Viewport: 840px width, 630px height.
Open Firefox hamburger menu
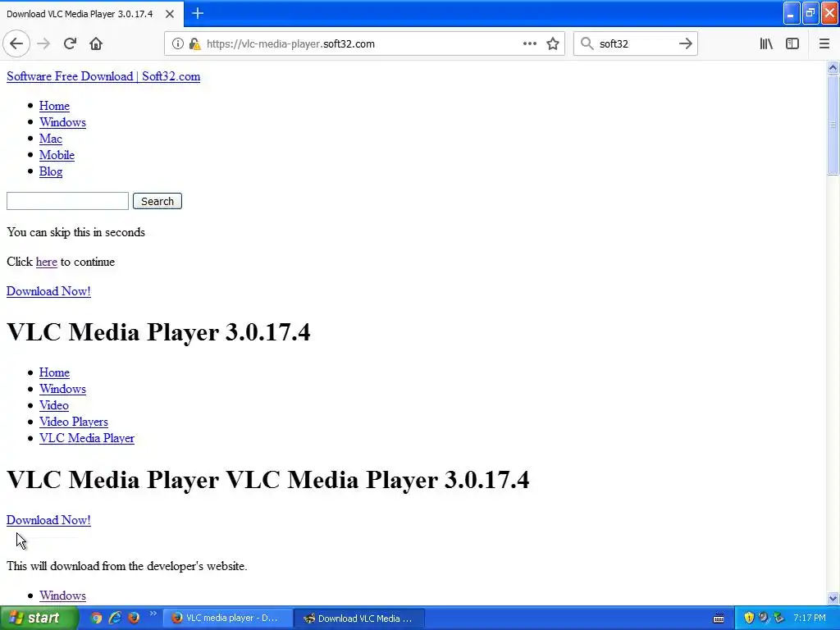point(824,44)
